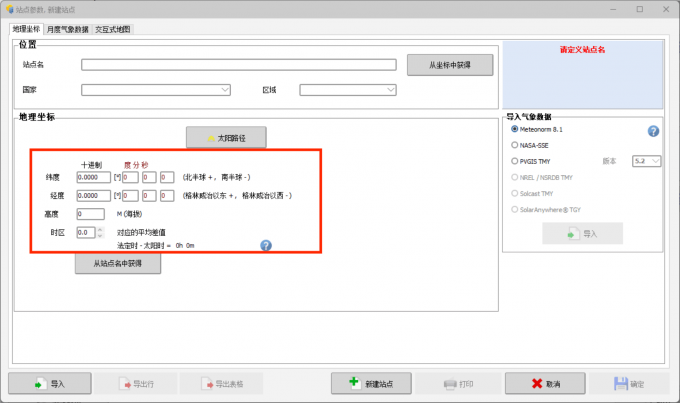
Task: Click the 导出行 button
Action: coord(136,383)
